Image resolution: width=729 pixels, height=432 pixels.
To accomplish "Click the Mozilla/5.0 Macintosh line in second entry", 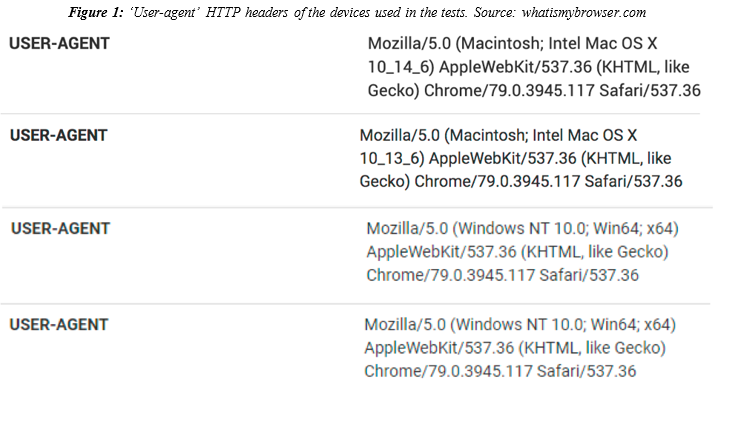I will 498,135.
